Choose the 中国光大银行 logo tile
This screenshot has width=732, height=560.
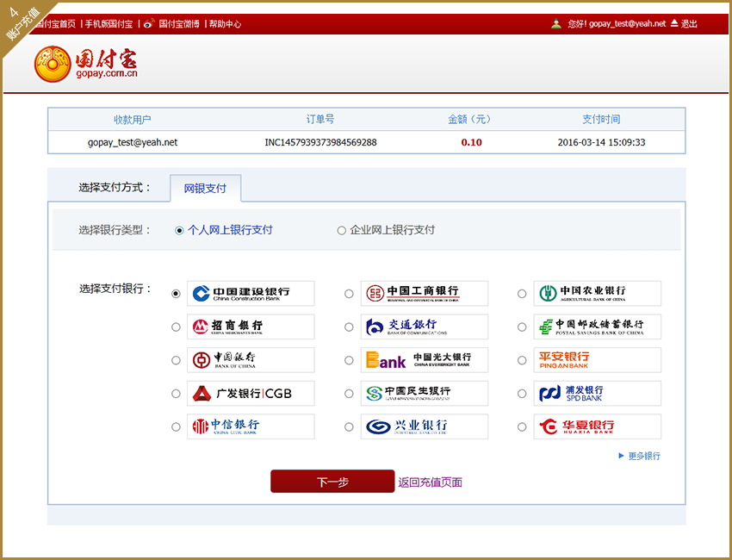pyautogui.click(x=425, y=360)
